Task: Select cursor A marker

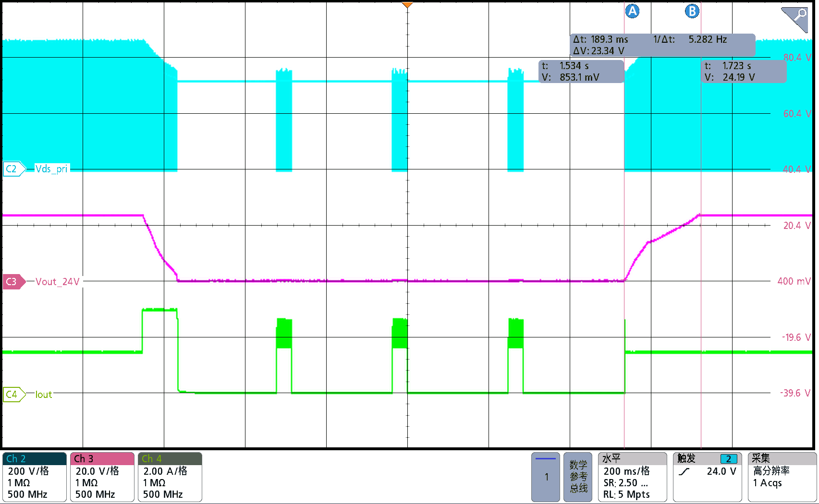Action: point(632,11)
